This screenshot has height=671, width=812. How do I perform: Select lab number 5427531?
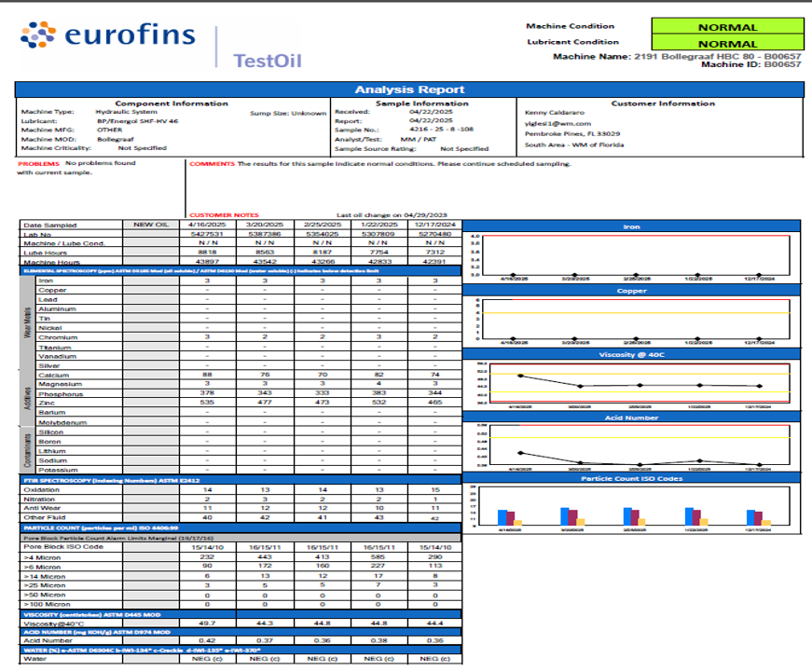point(207,234)
